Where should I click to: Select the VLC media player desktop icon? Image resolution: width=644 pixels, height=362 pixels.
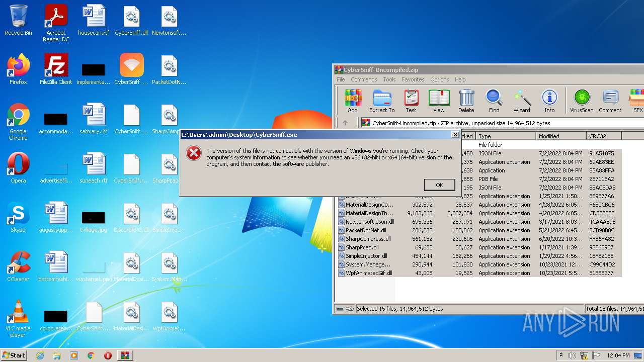coord(18,319)
